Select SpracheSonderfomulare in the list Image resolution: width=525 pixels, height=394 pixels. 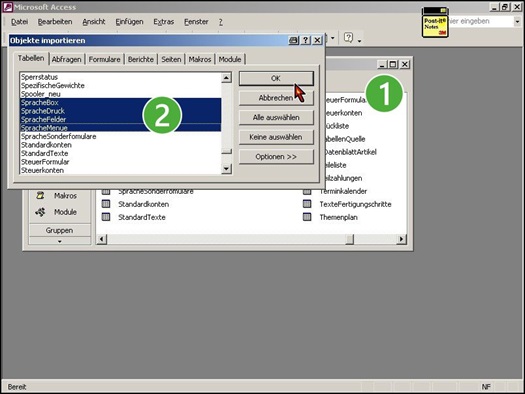pyautogui.click(x=121, y=136)
